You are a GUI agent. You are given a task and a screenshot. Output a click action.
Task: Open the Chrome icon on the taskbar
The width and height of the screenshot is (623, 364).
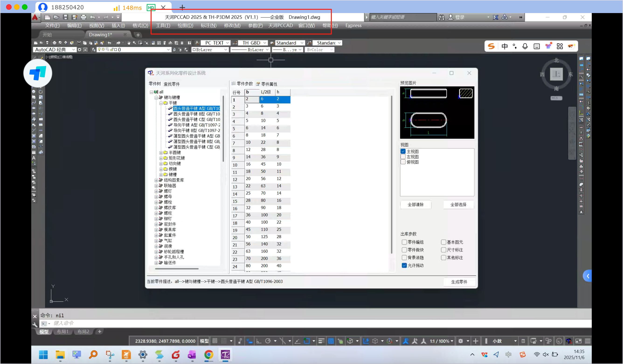(x=208, y=355)
